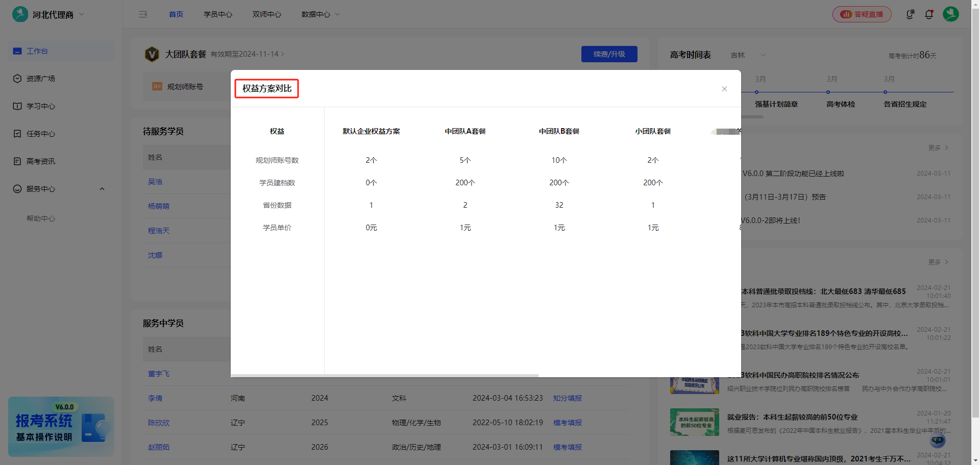
Task: Click 省份数据 value 32 for 中团队B套餐
Action: click(x=559, y=205)
